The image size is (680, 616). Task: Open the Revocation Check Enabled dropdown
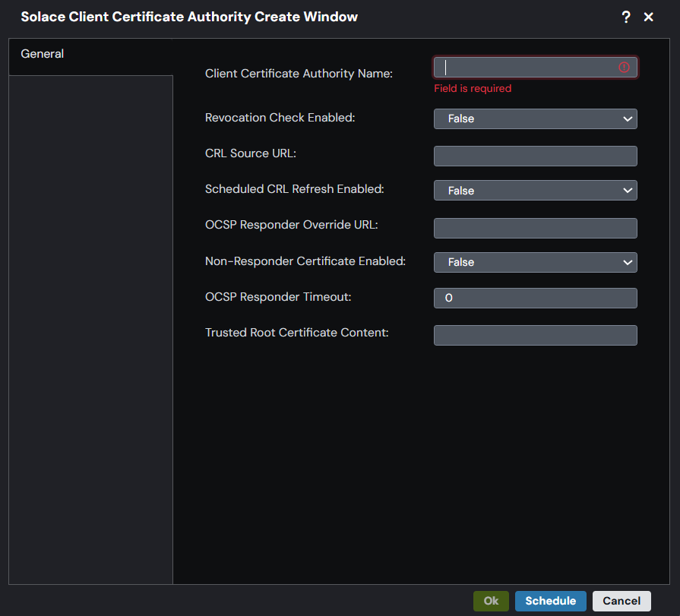tap(535, 118)
